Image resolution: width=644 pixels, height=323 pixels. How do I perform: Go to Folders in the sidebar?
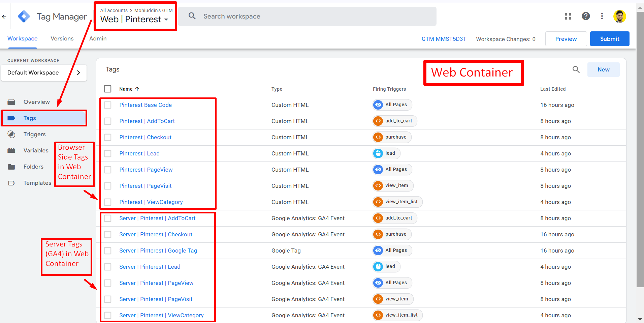[33, 167]
